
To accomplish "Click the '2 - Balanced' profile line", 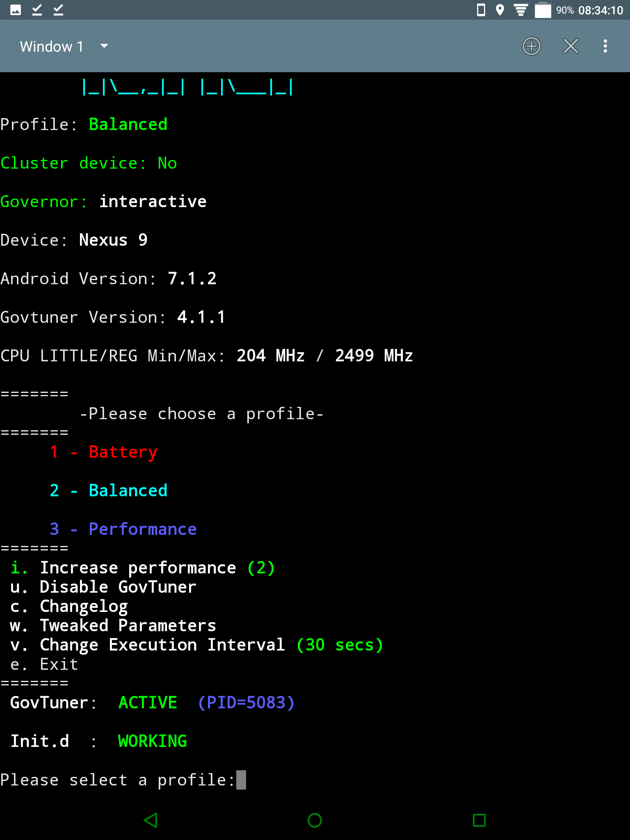I will tap(108, 491).
